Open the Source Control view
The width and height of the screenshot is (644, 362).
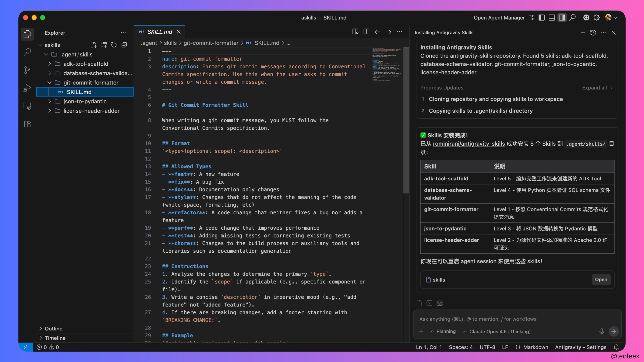pyautogui.click(x=27, y=70)
